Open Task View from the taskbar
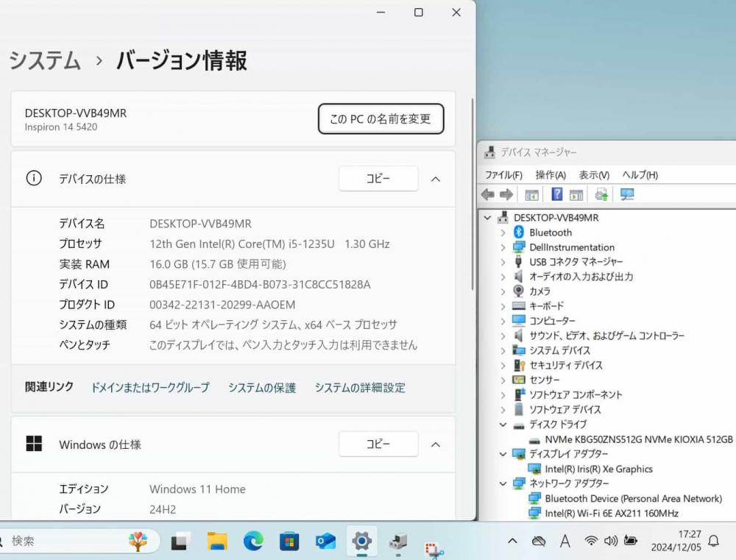Screen dimensions: 736x560 pyautogui.click(x=181, y=542)
